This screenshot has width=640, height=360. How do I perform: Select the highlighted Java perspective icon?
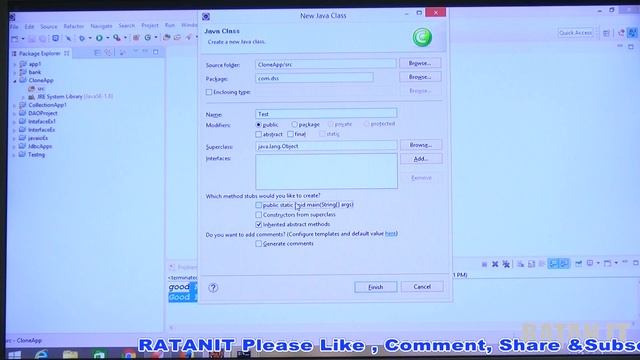pyautogui.click(x=632, y=33)
